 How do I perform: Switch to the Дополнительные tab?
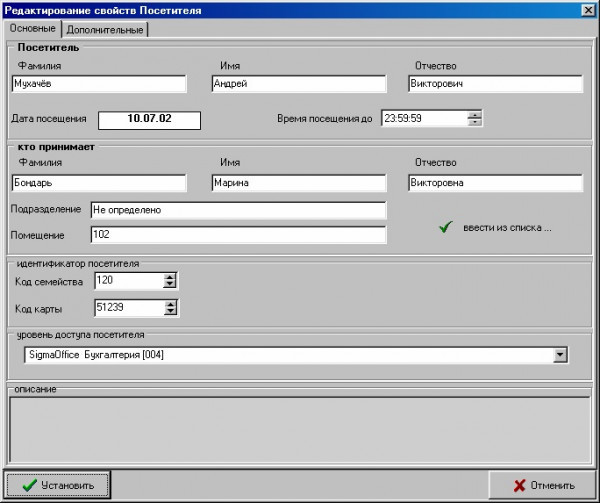[106, 29]
